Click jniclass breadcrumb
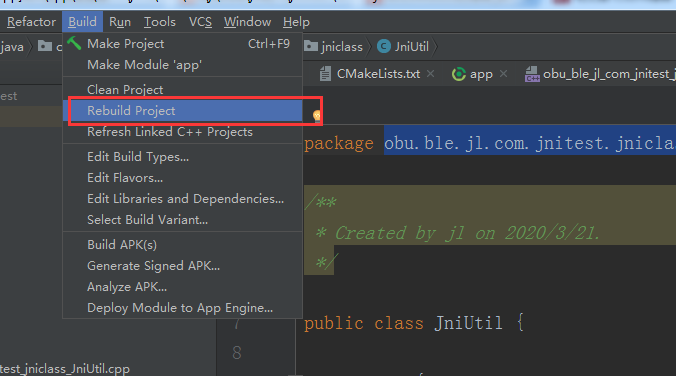 click(342, 47)
